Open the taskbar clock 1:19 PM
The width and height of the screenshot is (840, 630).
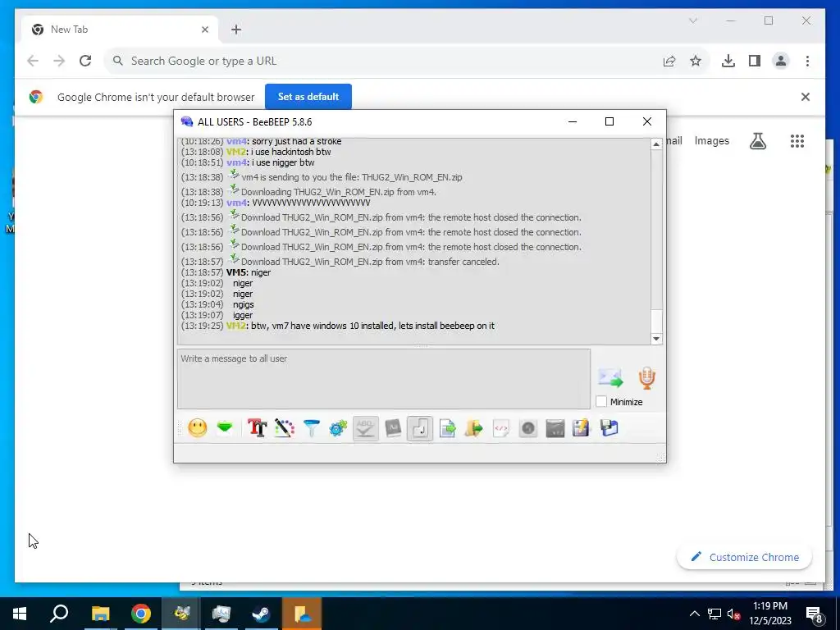coord(769,614)
